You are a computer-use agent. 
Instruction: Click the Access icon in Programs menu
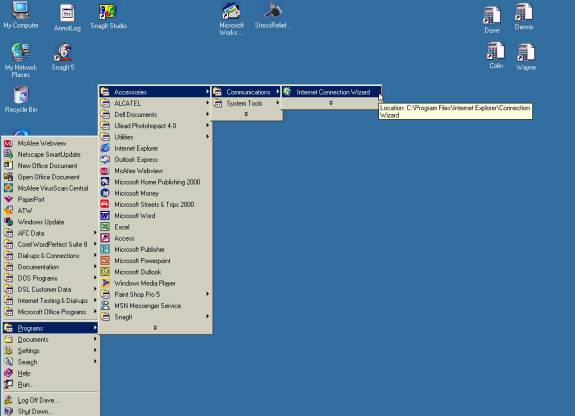pyautogui.click(x=105, y=238)
